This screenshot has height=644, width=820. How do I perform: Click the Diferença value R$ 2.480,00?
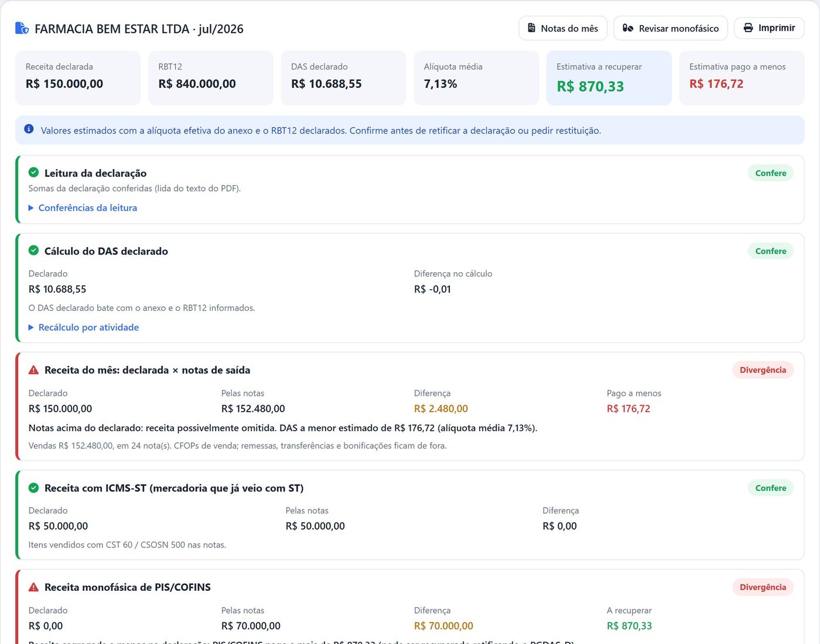click(441, 409)
